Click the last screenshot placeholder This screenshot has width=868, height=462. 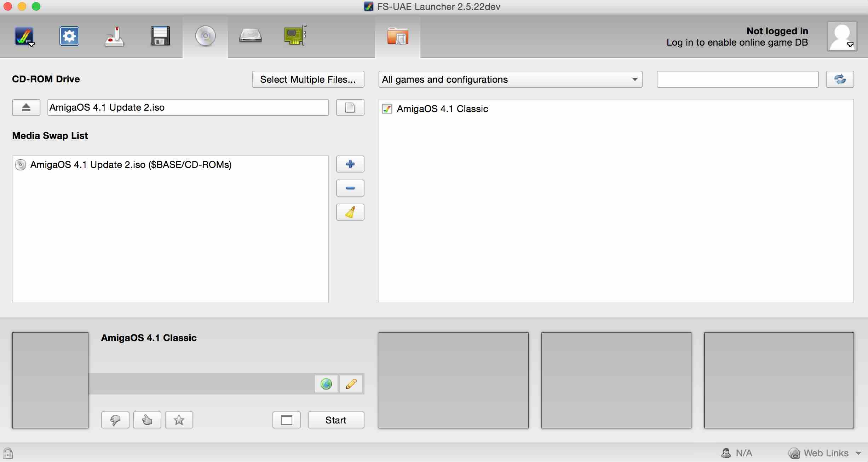[x=779, y=380]
